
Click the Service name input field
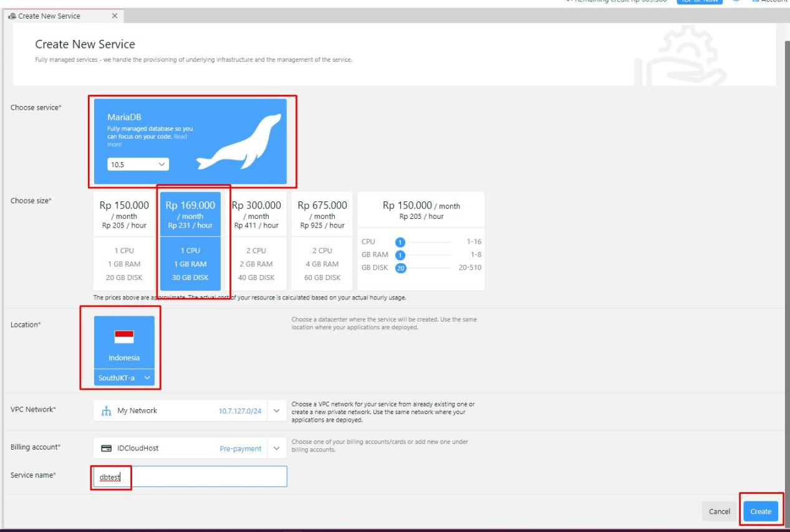190,476
